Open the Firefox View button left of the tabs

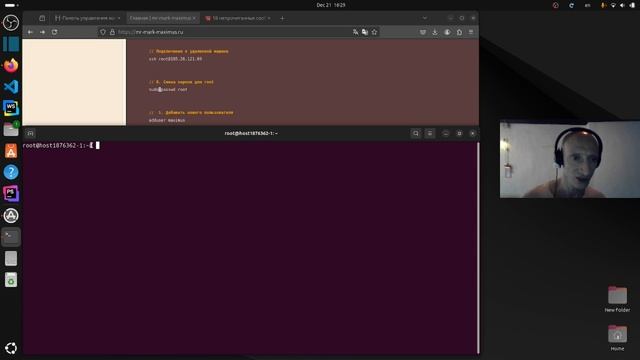point(42,18)
